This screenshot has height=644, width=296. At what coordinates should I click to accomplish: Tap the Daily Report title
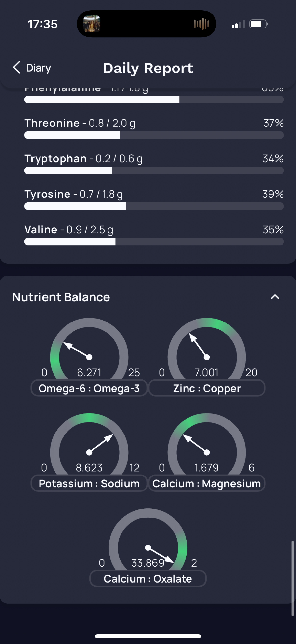coord(148,68)
